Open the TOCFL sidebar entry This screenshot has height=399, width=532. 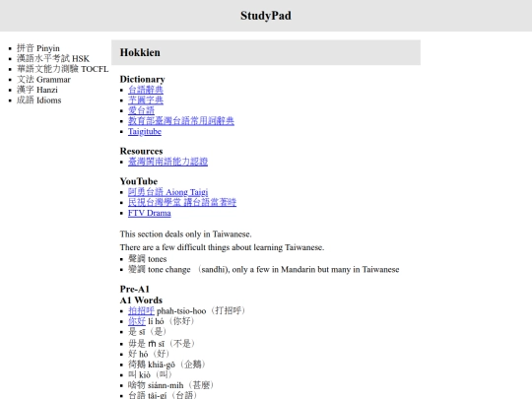coord(62,69)
